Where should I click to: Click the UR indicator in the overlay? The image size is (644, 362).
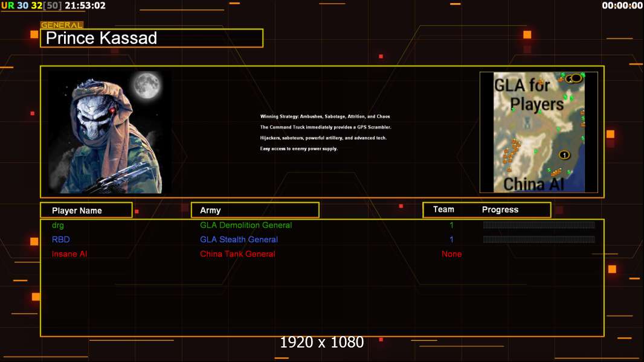pyautogui.click(x=8, y=5)
